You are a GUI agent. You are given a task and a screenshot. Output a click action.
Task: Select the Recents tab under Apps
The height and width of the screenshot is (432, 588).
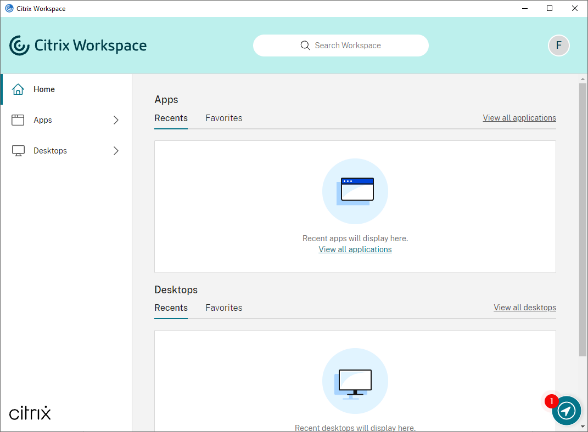click(171, 118)
